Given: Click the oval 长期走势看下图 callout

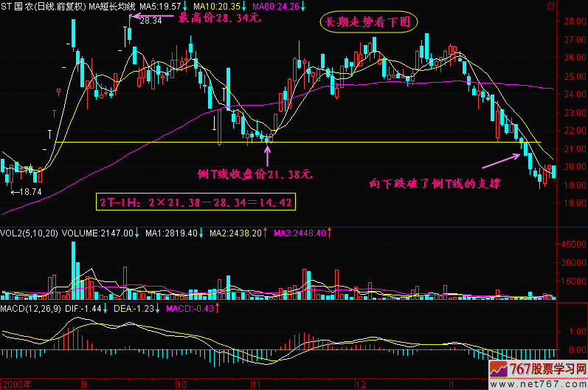Looking at the screenshot, I should point(369,22).
